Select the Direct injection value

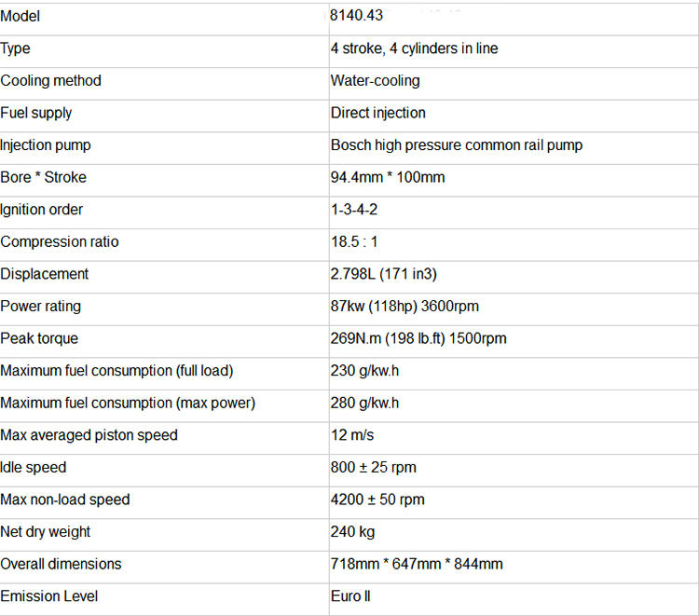pos(377,113)
